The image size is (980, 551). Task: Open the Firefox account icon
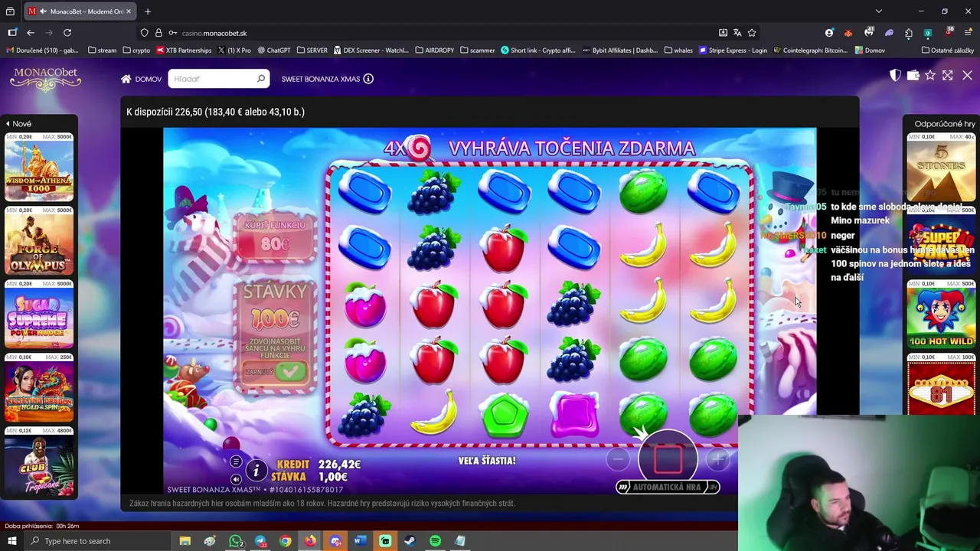[x=829, y=33]
